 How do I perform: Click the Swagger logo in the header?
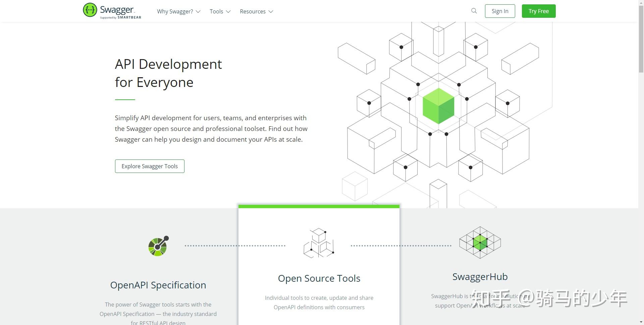(x=112, y=11)
